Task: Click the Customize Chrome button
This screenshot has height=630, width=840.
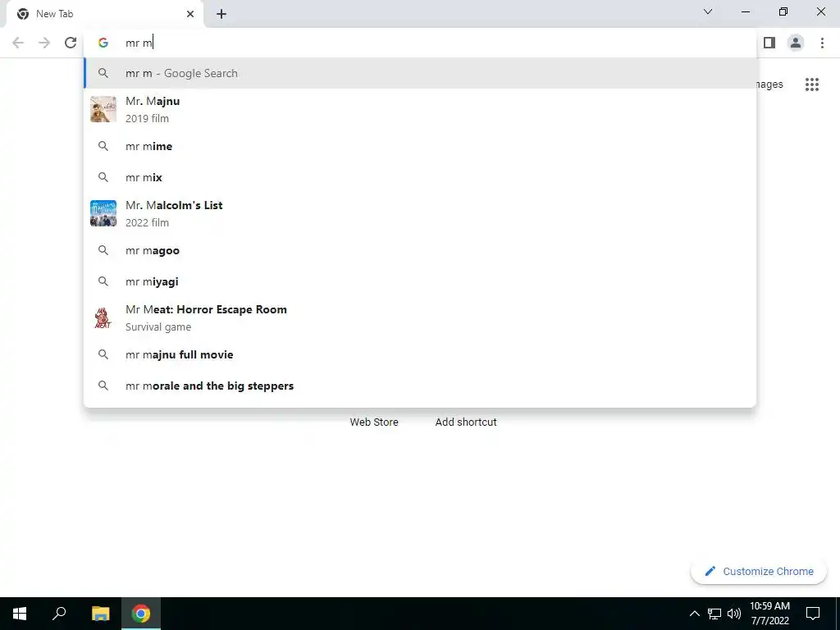Action: pyautogui.click(x=759, y=572)
